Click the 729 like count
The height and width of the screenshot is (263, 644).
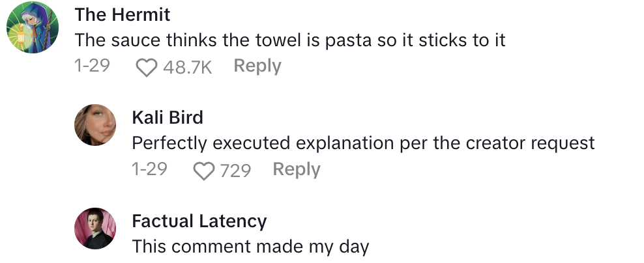235,171
